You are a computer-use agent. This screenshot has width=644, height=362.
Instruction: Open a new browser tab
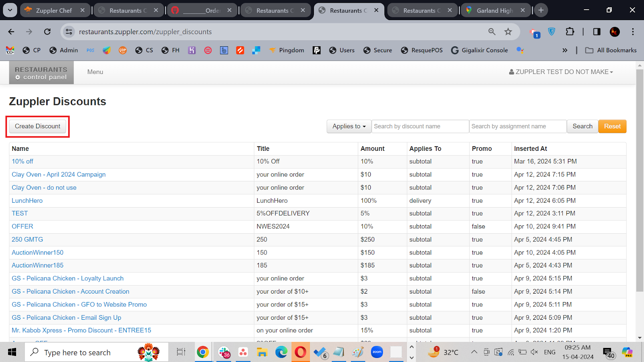click(541, 10)
